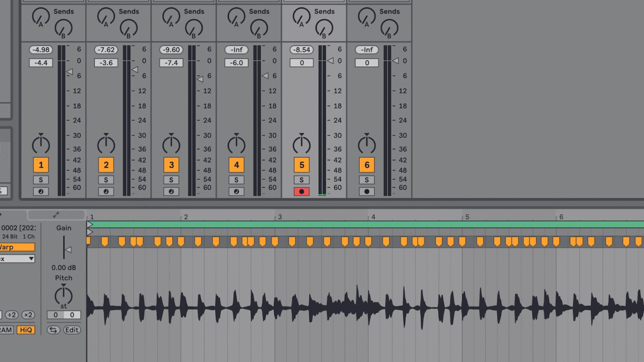Click track 1 Send A knob

point(40,17)
